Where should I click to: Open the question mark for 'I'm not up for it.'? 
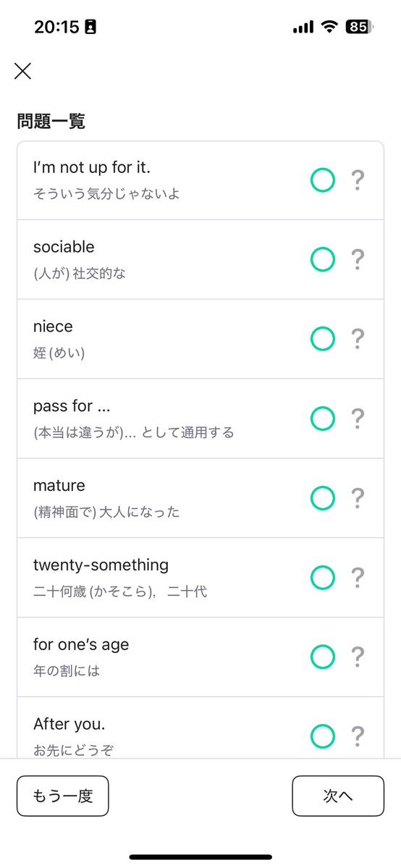358,180
